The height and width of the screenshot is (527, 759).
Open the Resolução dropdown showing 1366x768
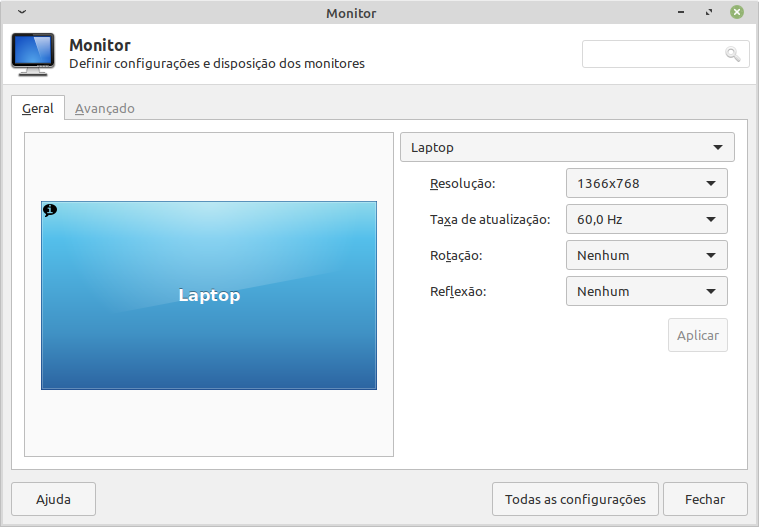pyautogui.click(x=646, y=183)
